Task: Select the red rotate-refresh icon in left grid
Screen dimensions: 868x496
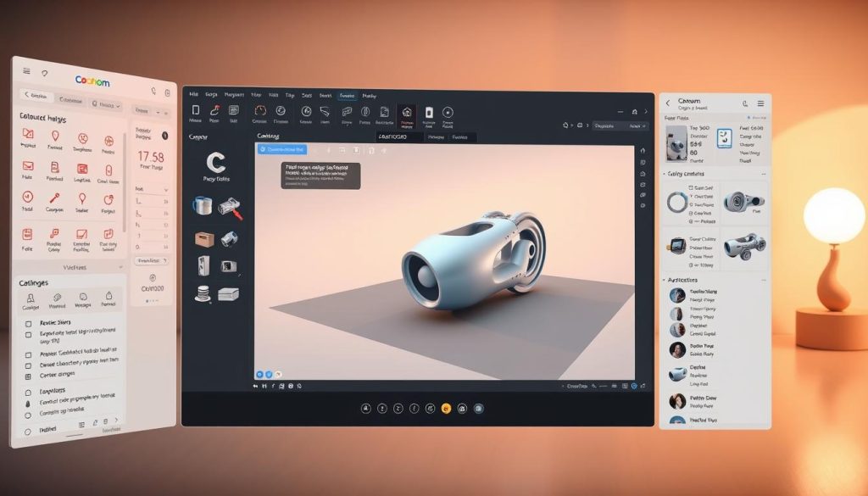Action: (108, 199)
